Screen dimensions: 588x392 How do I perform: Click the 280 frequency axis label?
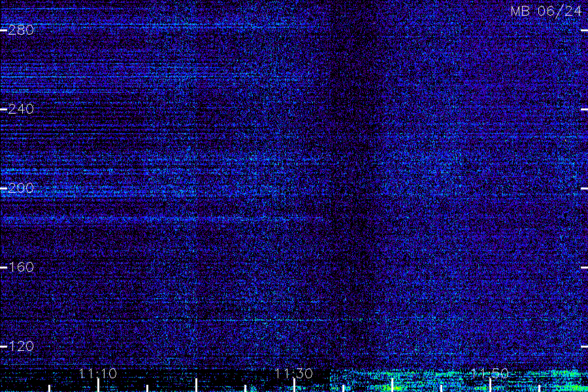tap(21, 30)
